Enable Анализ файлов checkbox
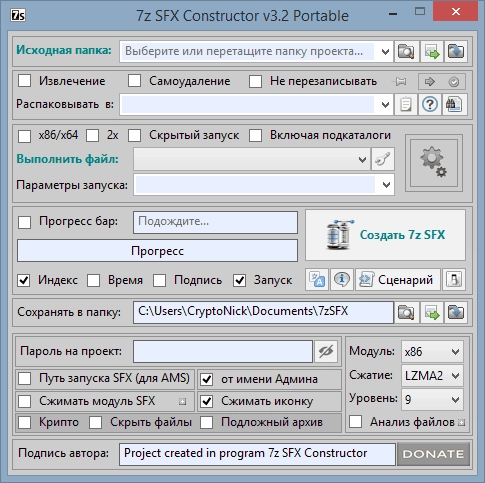Screen dimensions: 485x483 [x=355, y=422]
